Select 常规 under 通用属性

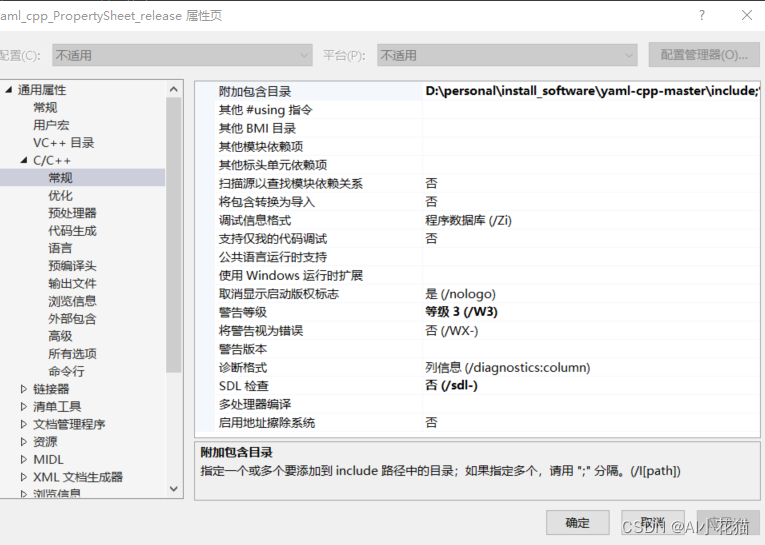45,107
